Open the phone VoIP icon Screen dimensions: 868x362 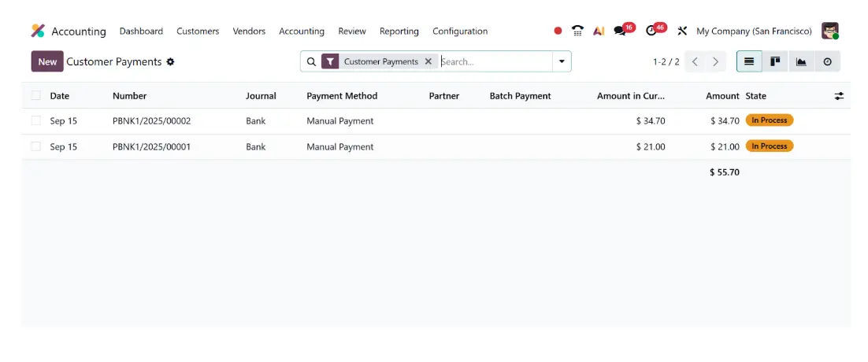pos(577,31)
